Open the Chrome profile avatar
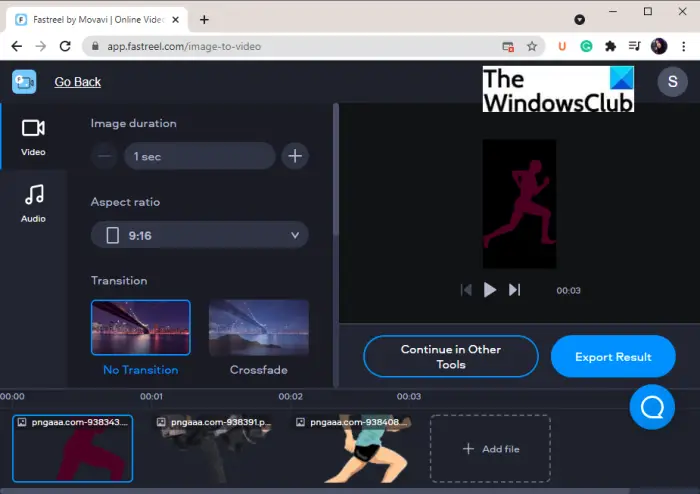The height and width of the screenshot is (494, 700). click(x=659, y=46)
